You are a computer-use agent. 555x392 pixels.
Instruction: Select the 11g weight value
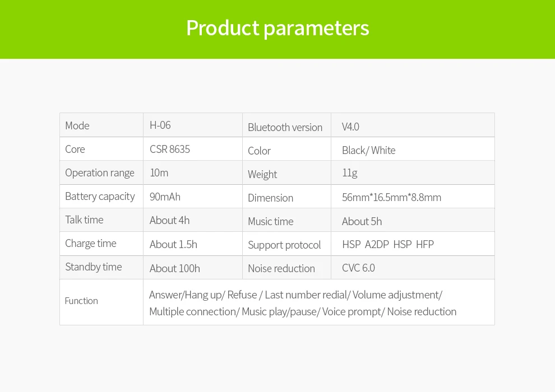click(x=350, y=173)
